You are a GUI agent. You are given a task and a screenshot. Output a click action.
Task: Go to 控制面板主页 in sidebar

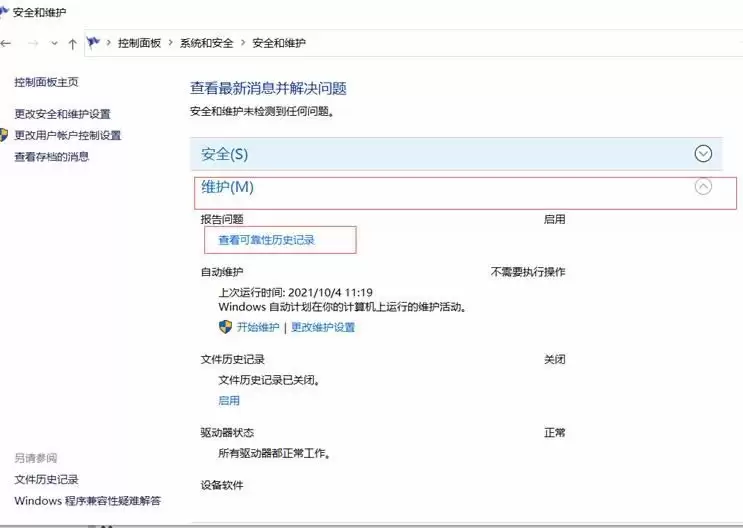click(46, 82)
